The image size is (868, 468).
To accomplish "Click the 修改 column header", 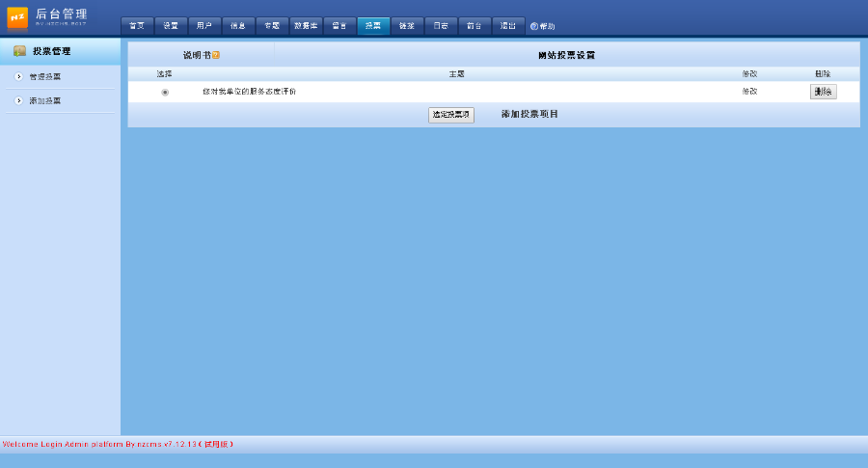I will 749,73.
